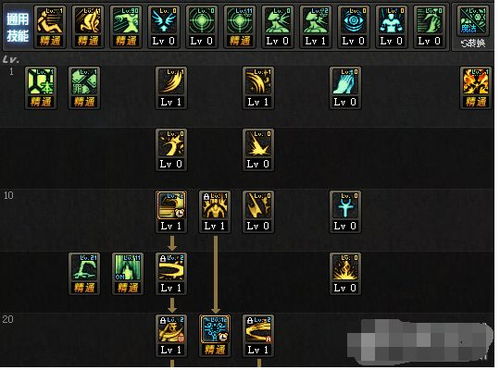Select the gold buff skill with clock icon
500x370 pixels.
coord(171,212)
